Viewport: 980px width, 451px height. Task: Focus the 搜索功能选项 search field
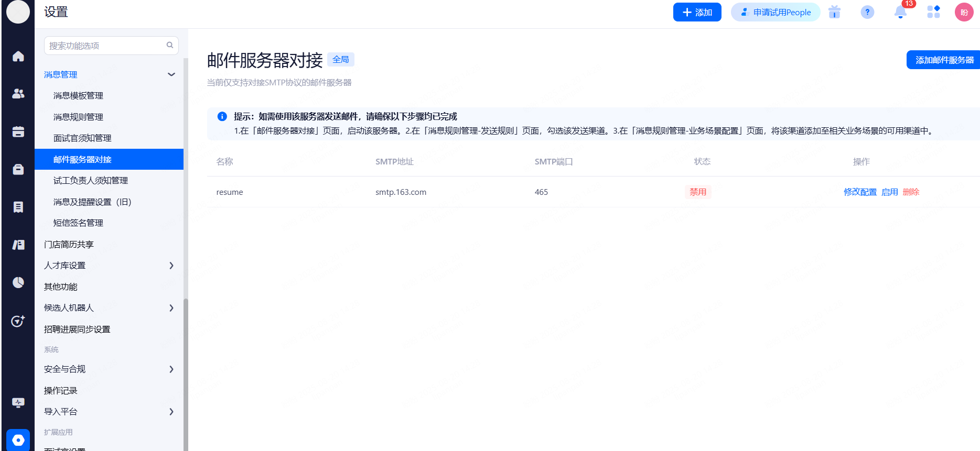105,46
